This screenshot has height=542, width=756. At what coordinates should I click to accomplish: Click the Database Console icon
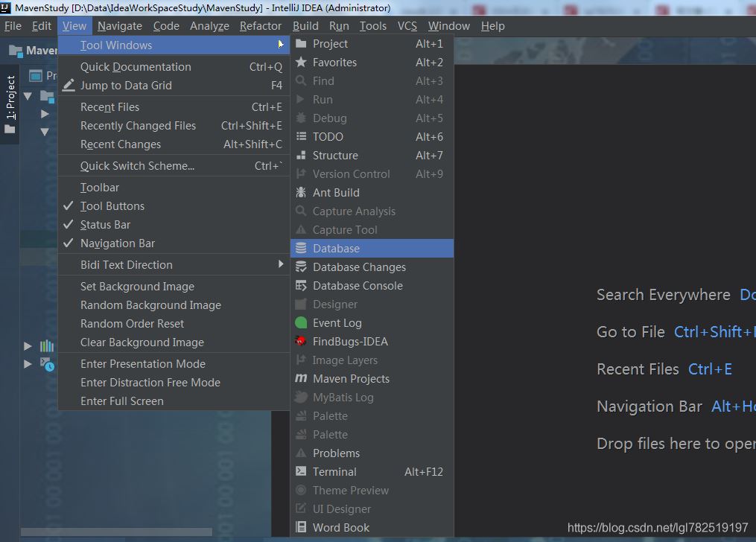coord(301,286)
